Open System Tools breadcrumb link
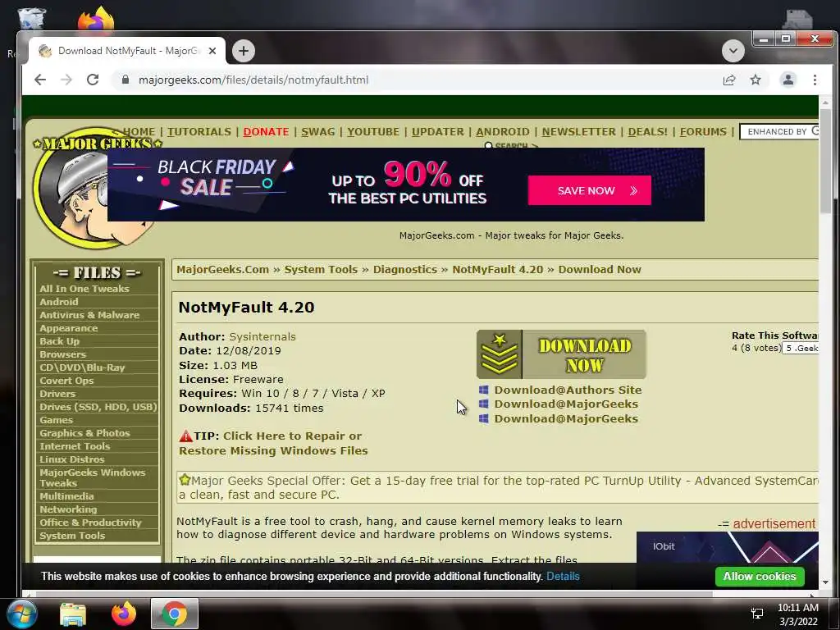840x630 pixels. tap(321, 269)
